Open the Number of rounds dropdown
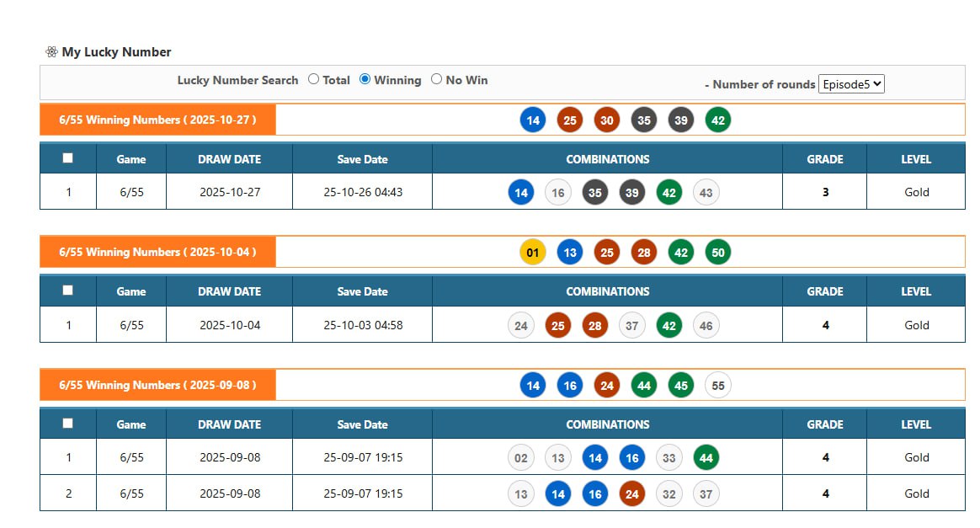Screen dimensions: 980x528 [x=850, y=84]
